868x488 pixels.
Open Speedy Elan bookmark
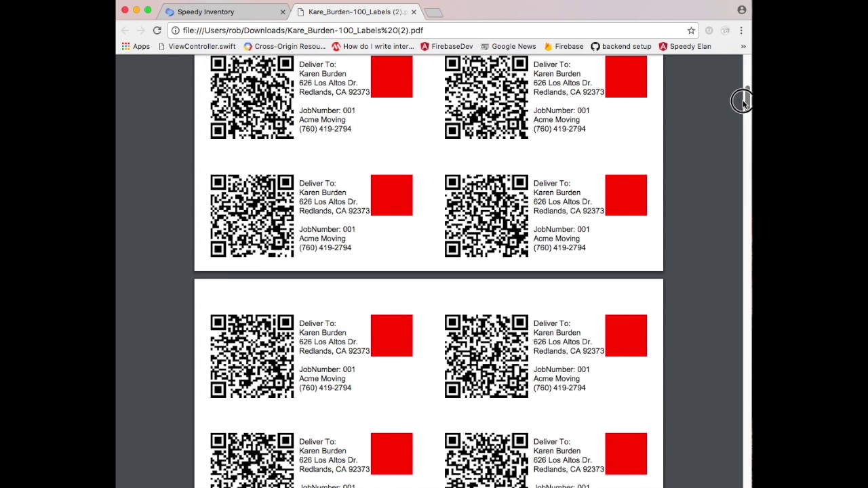pos(685,46)
